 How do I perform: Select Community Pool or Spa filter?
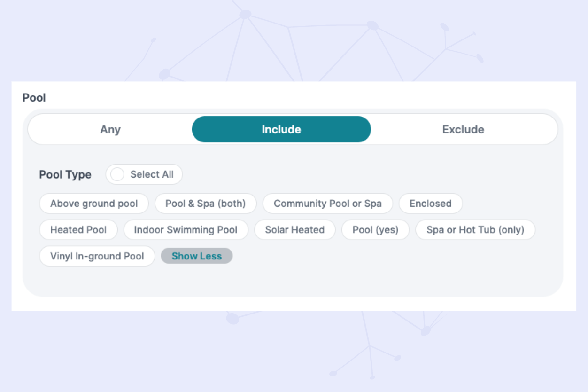(x=327, y=204)
